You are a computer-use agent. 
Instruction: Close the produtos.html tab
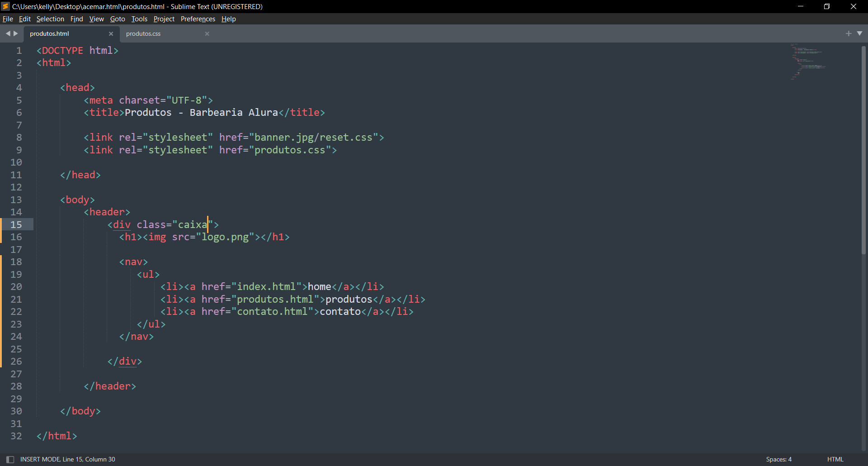click(111, 34)
